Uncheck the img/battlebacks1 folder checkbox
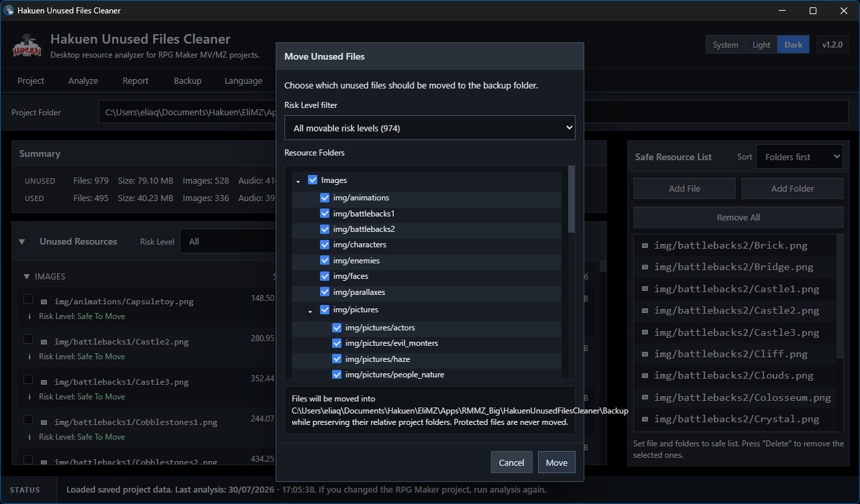The height and width of the screenshot is (504, 860). 325,213
